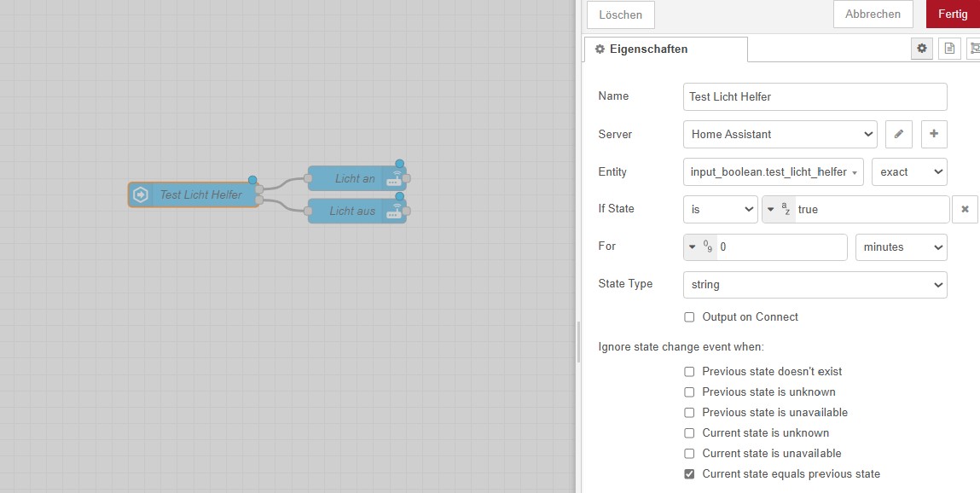Click the service icon on Licht aus node
The image size is (980, 493).
click(x=394, y=211)
